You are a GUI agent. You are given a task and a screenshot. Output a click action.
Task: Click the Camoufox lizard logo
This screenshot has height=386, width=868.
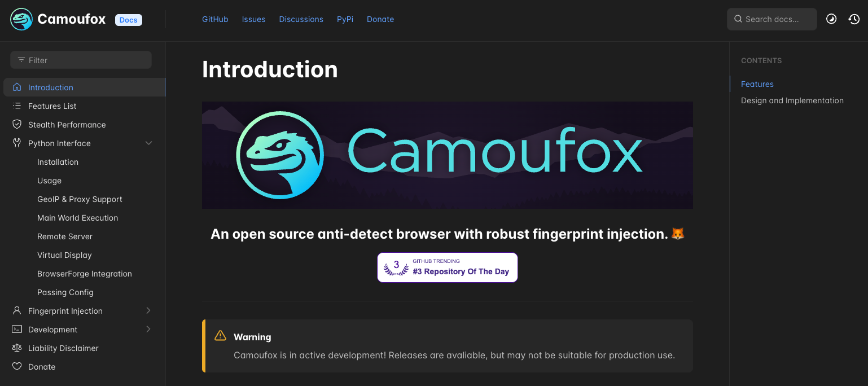click(21, 19)
